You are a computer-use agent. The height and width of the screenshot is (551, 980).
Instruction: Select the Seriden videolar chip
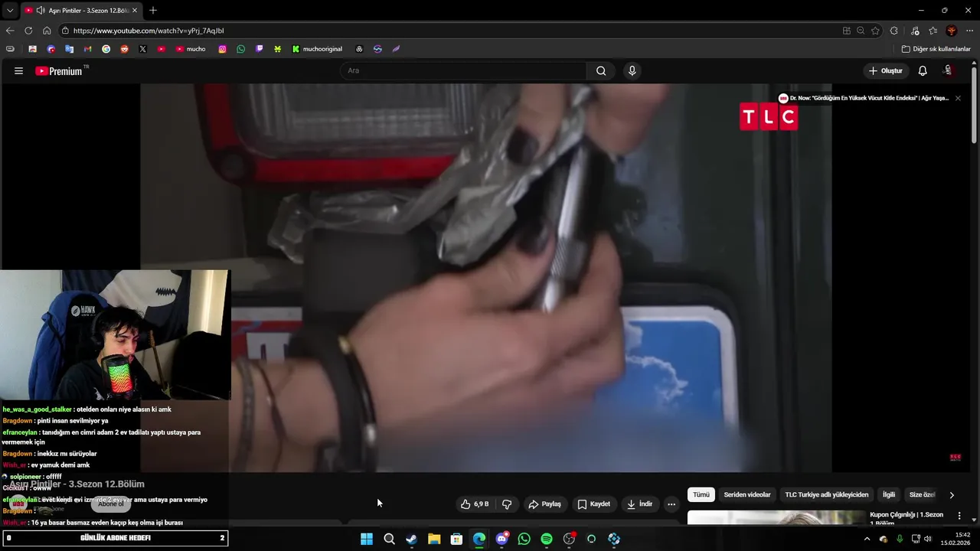[x=747, y=494]
